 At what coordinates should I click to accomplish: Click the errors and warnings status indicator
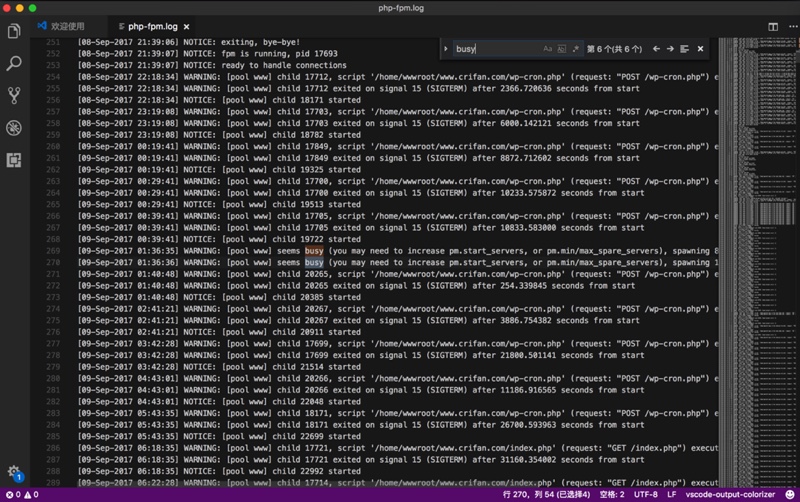(x=22, y=494)
